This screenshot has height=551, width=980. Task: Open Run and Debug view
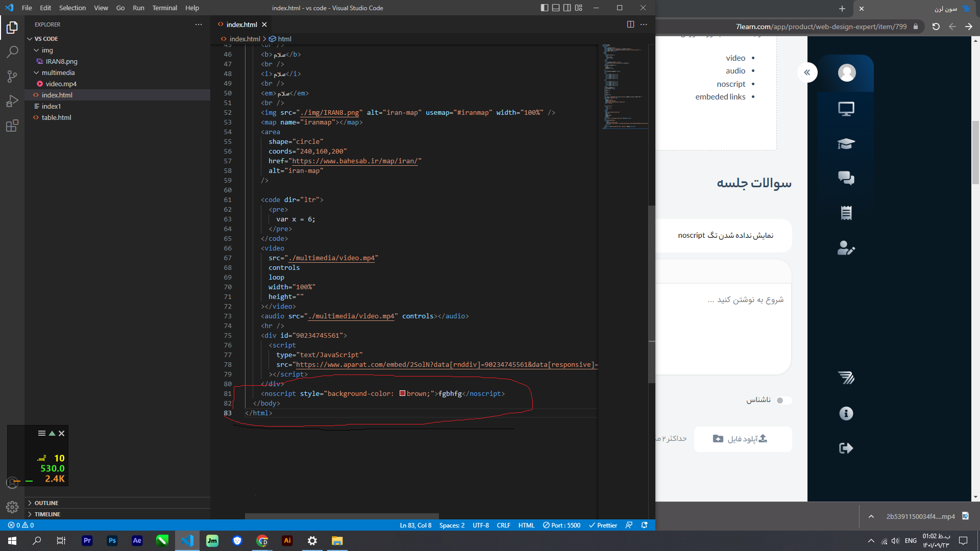(12, 101)
